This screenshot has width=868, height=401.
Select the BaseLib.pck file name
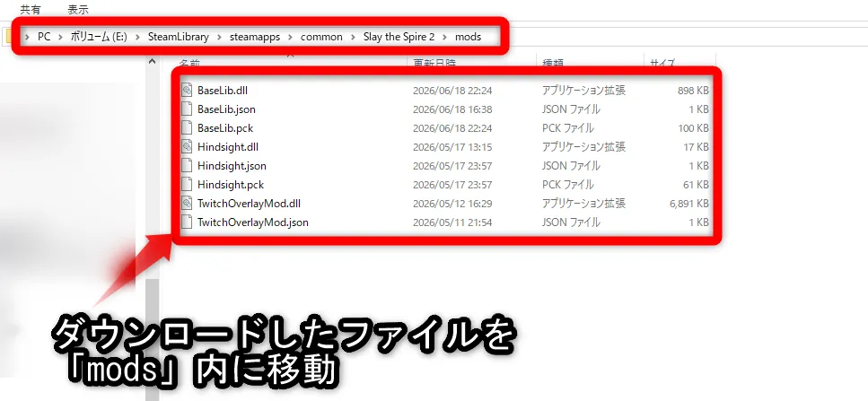[x=225, y=127]
